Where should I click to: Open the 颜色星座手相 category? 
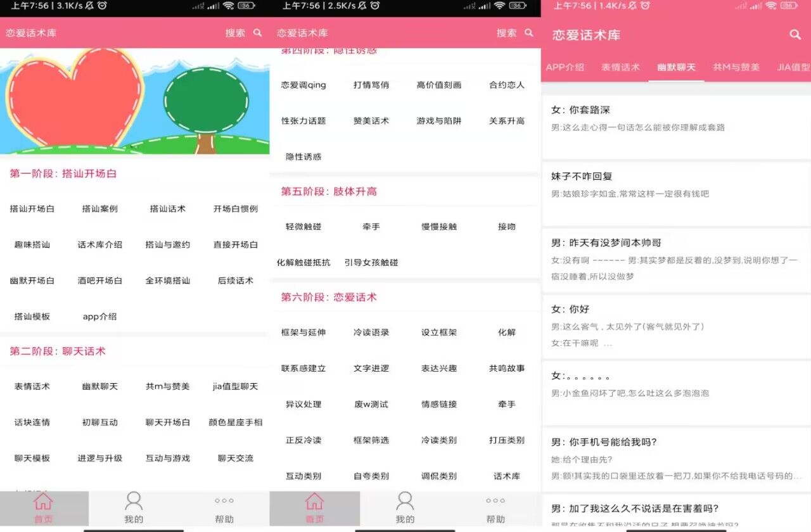point(235,422)
